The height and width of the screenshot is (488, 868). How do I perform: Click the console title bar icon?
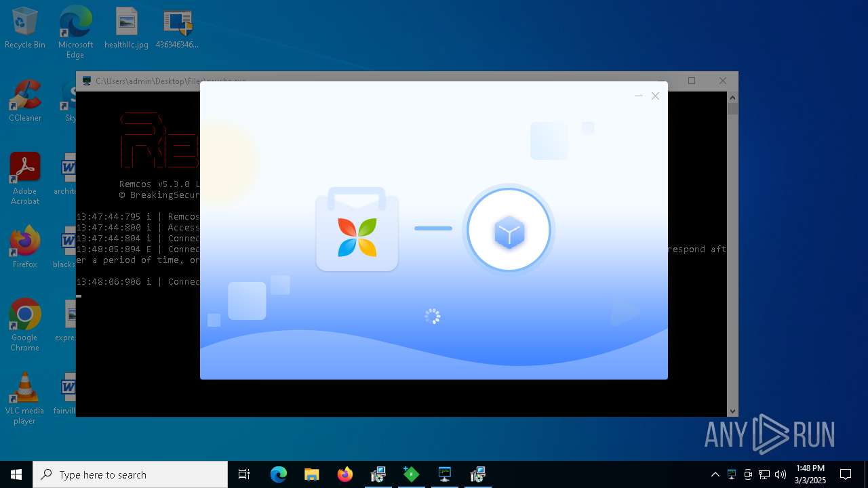[x=87, y=81]
